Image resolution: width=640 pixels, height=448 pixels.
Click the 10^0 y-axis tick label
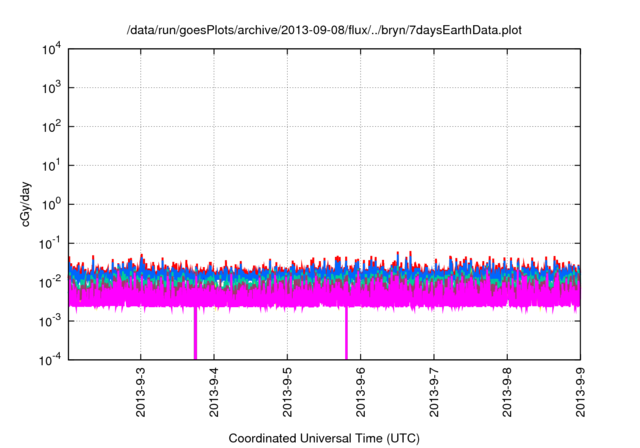tap(51, 204)
